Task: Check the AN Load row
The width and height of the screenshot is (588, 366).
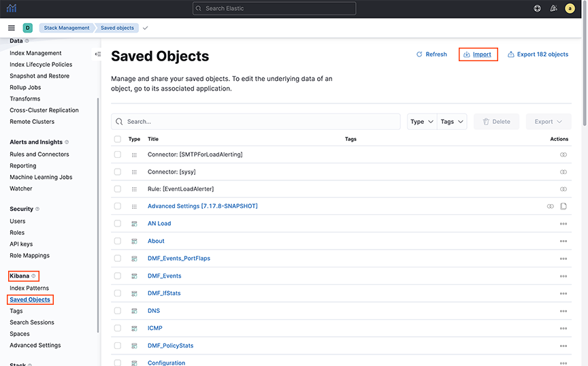Action: pos(118,224)
